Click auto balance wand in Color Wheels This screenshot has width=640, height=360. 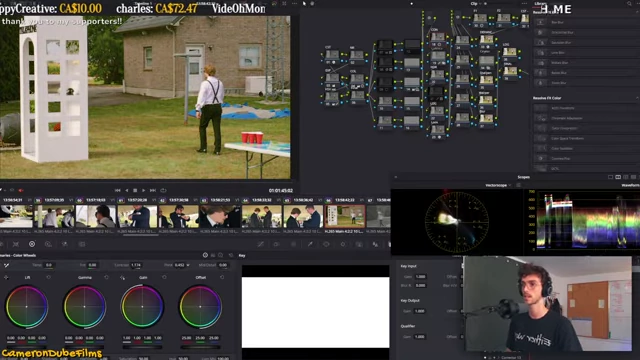[7, 265]
